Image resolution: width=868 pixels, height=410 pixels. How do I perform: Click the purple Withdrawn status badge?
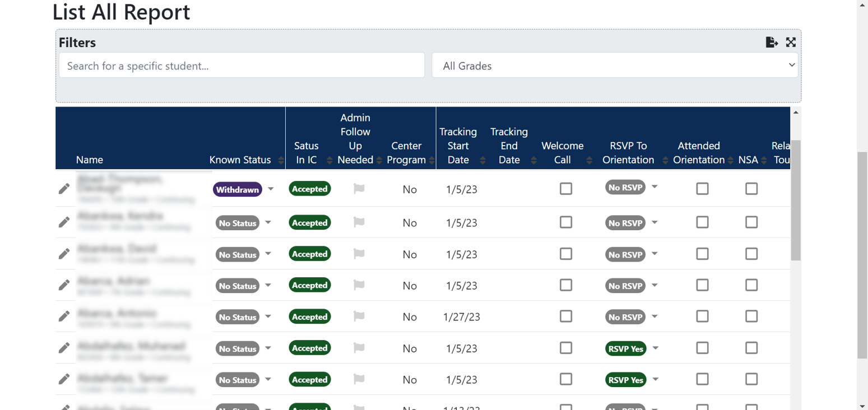tap(238, 189)
